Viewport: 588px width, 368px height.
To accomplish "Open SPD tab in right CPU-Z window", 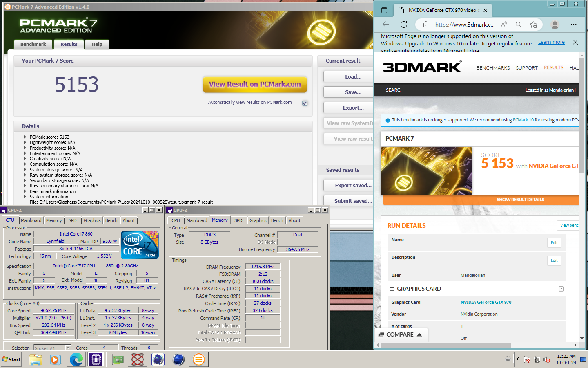I will pos(238,220).
